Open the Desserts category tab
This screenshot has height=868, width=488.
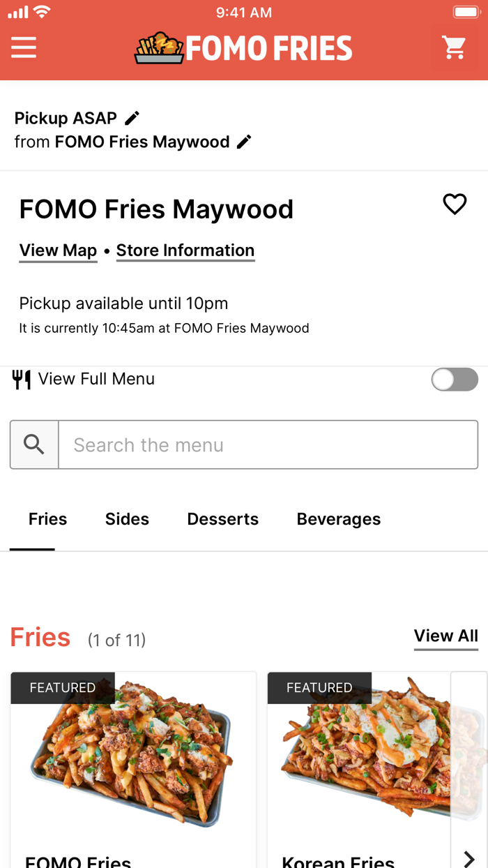point(222,519)
